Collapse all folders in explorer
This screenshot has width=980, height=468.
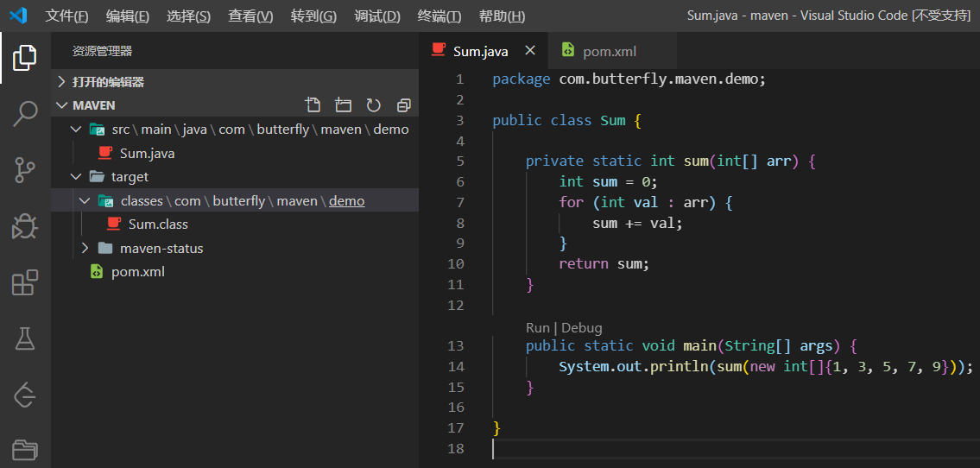(x=404, y=105)
